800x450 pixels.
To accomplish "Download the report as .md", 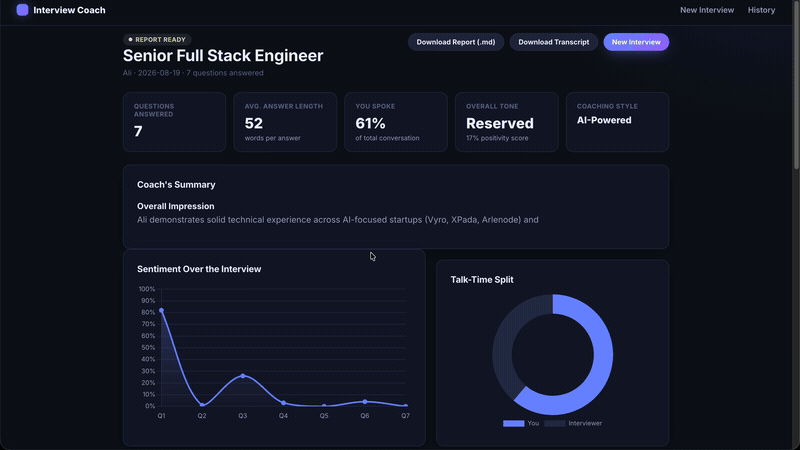I will [456, 42].
